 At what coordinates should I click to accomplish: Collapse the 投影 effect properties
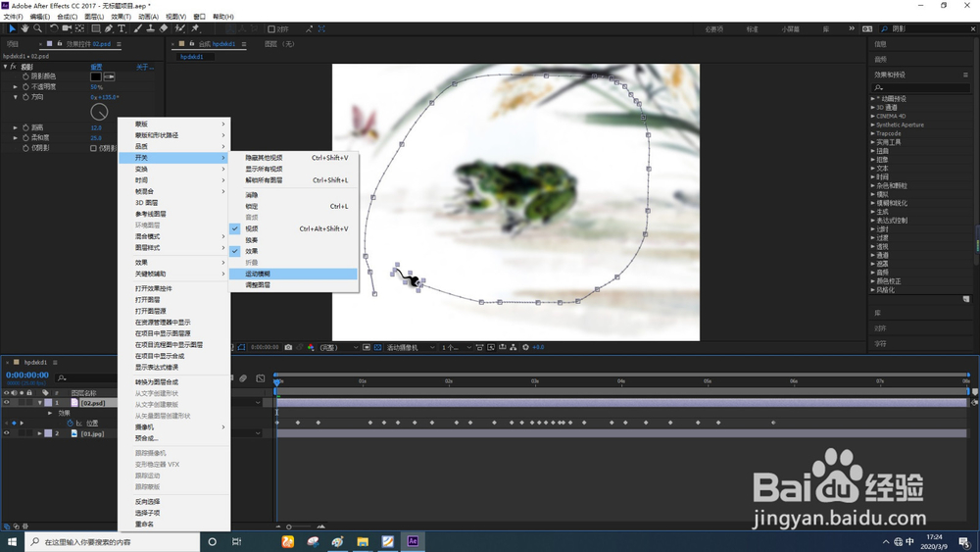(x=5, y=67)
